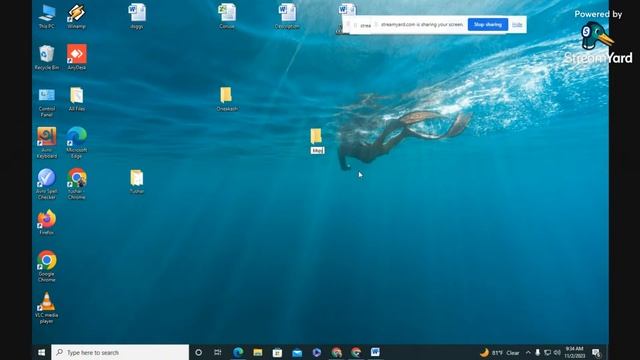Open the volume speaker tray icon
This screenshot has width=640, height=360.
[x=557, y=353]
